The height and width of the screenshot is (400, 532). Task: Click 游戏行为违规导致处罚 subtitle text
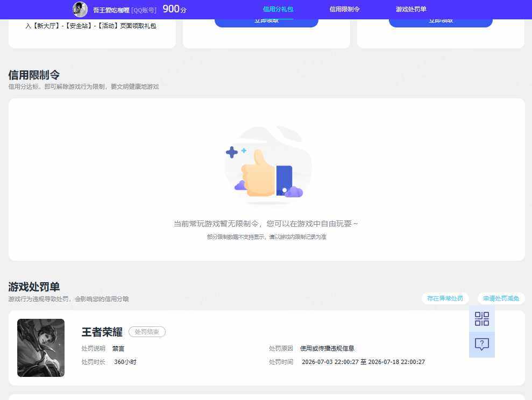(x=68, y=299)
